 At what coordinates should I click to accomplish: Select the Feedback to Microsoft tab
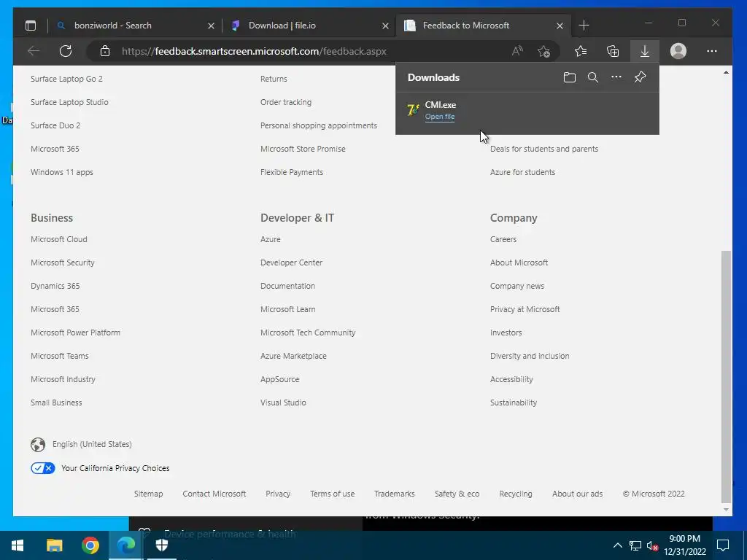pos(483,26)
